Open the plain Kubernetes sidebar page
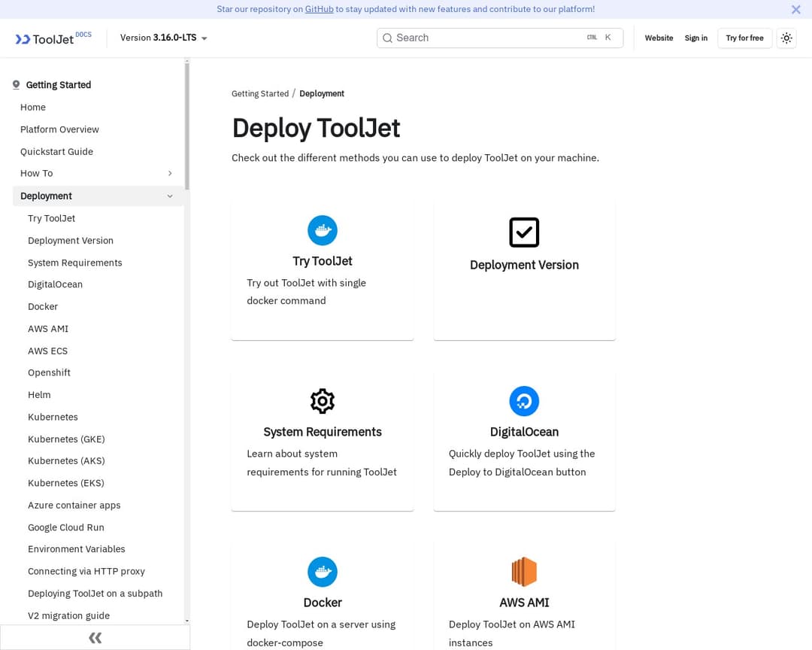The image size is (812, 650). (53, 418)
